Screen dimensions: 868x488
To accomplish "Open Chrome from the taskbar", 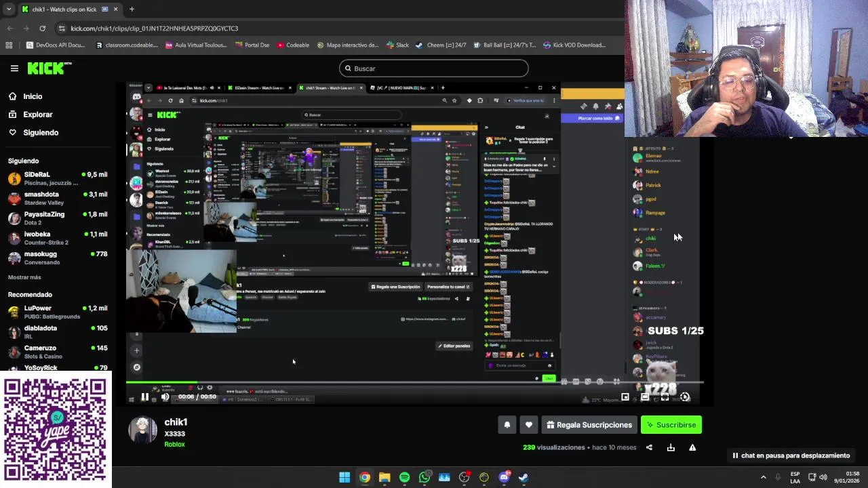I will (365, 477).
